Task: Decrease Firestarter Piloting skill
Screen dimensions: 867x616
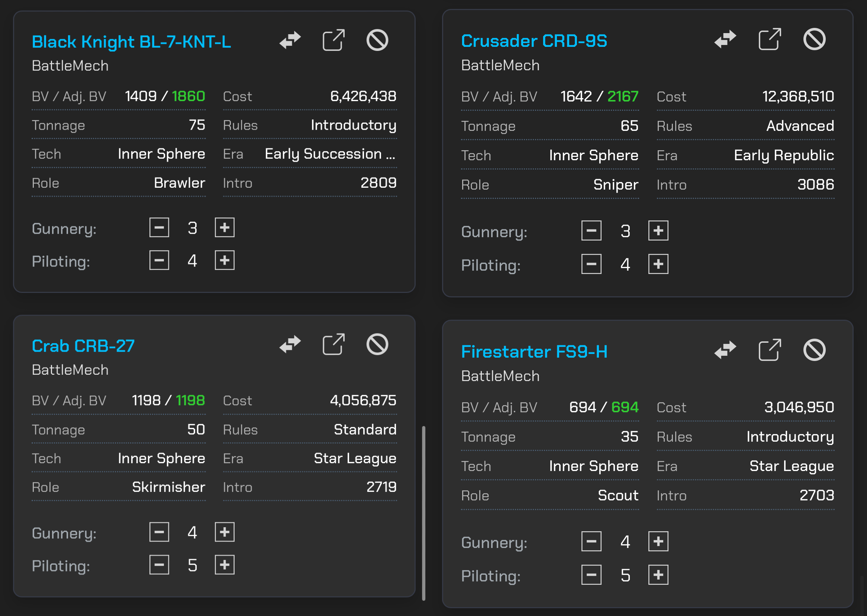Action: pyautogui.click(x=592, y=575)
